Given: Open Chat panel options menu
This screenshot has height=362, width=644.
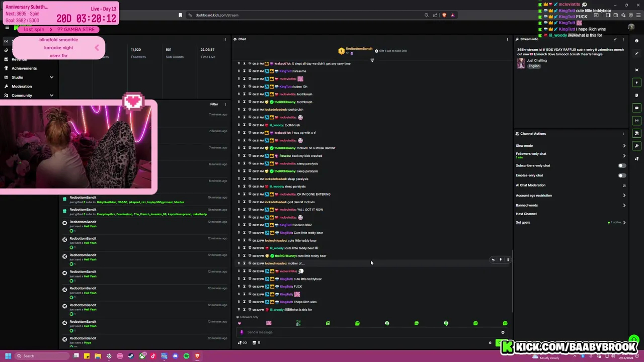Looking at the screenshot, I should [x=507, y=39].
